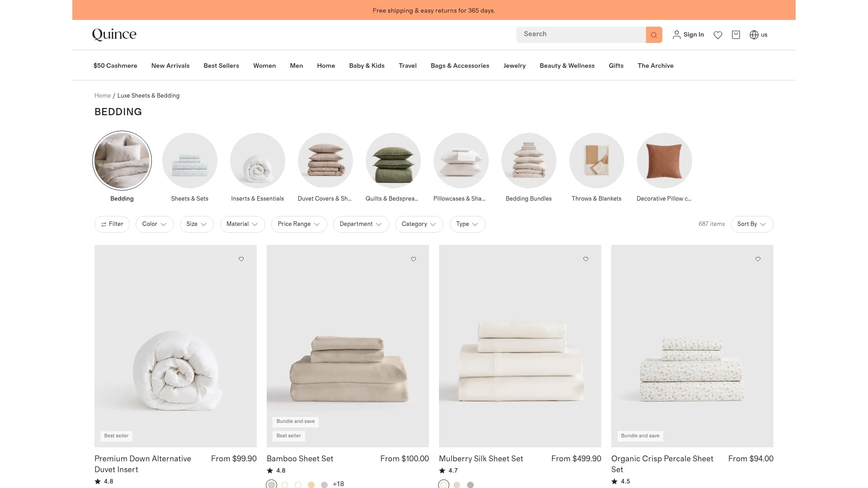This screenshot has width=868, height=488.
Task: Click the Sign In user icon
Action: pos(677,35)
